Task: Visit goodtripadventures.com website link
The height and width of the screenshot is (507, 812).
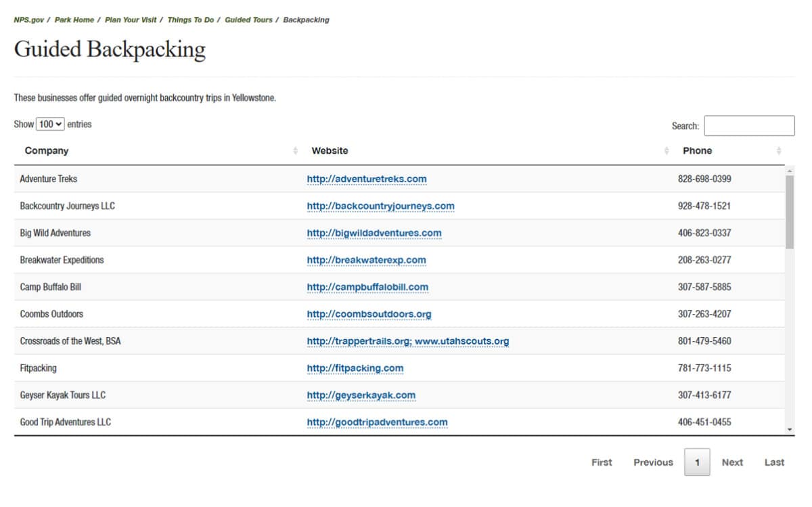Action: coord(377,423)
